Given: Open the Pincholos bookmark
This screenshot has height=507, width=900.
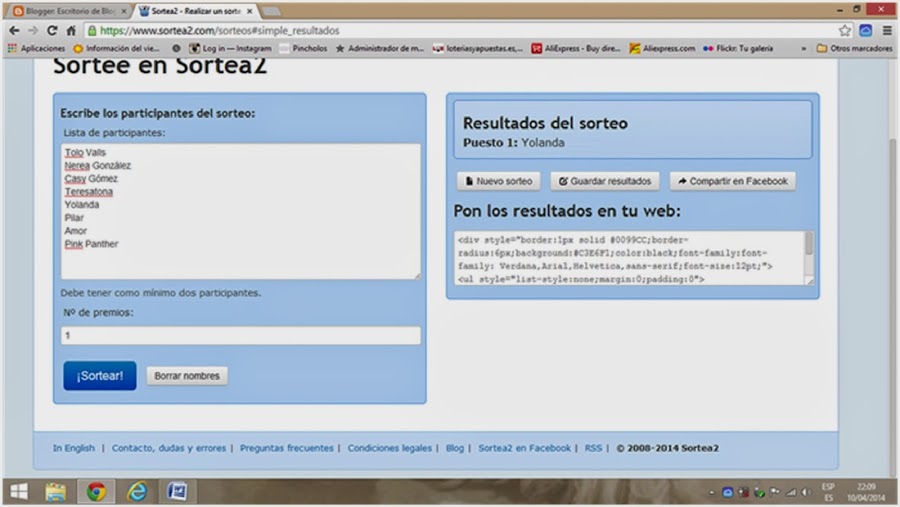Looking at the screenshot, I should [303, 48].
